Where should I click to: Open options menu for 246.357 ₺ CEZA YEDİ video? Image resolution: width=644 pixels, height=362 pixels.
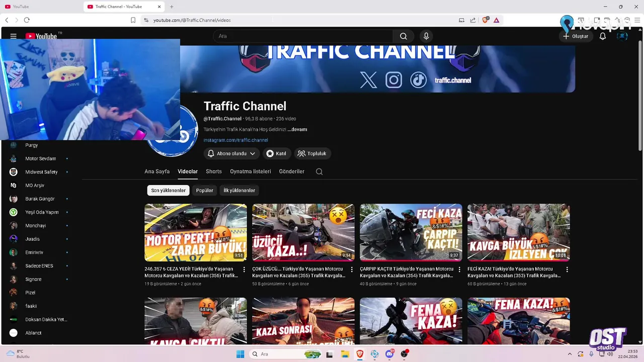pos(244,269)
